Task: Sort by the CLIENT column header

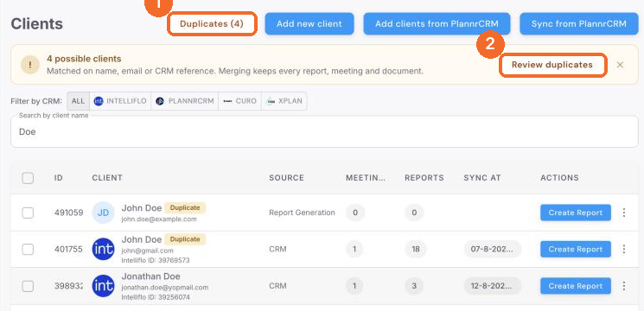Action: pyautogui.click(x=107, y=178)
